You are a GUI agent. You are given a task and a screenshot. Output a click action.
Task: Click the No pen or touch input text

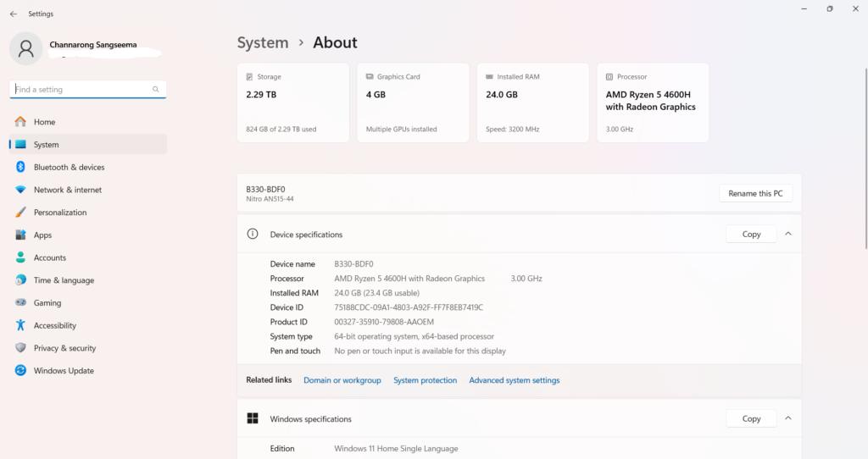420,351
